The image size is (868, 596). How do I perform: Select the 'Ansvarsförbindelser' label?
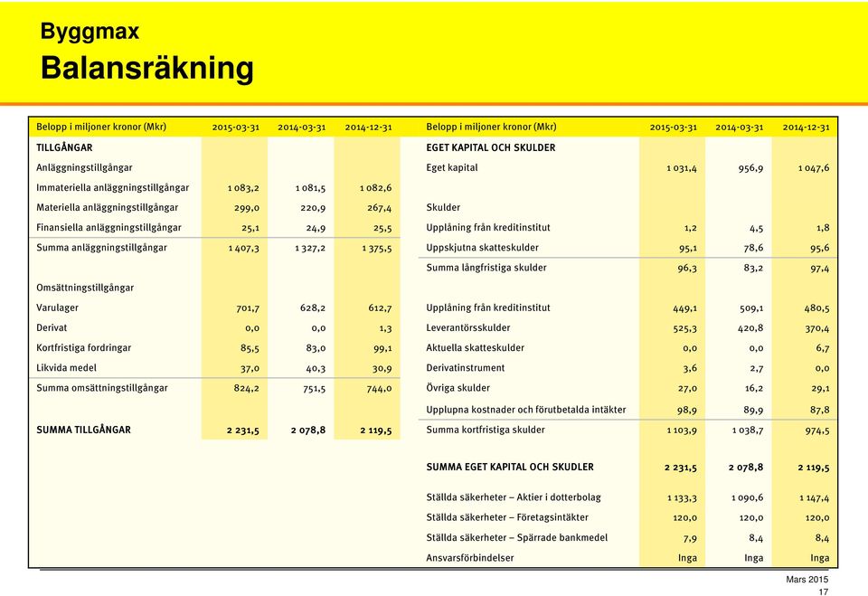[x=469, y=558]
